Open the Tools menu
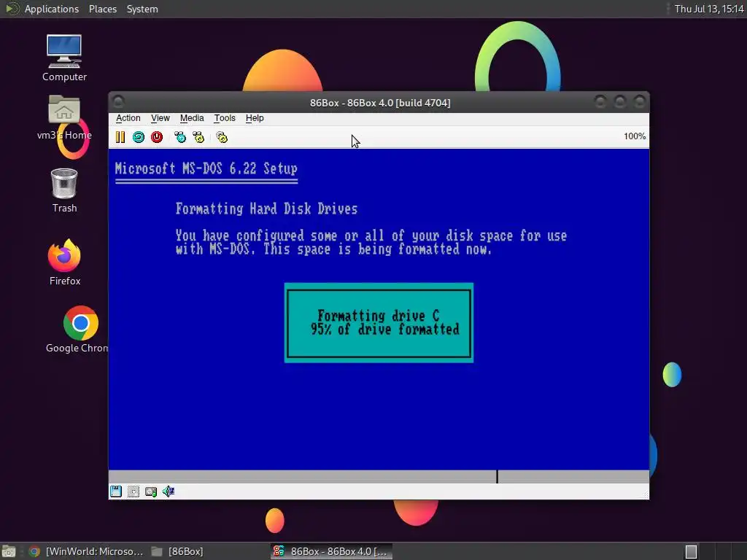747x560 pixels. [x=225, y=118]
